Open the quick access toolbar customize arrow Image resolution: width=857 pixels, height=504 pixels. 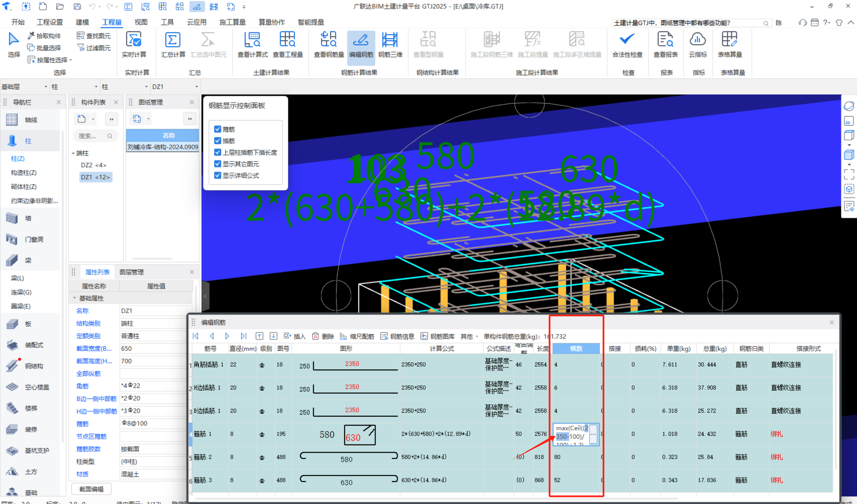click(x=244, y=6)
